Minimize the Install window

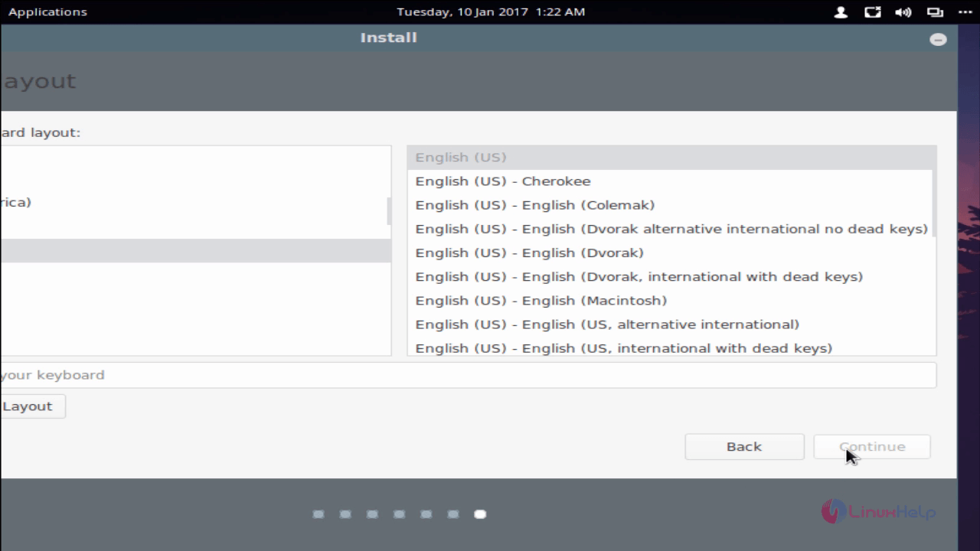pyautogui.click(x=938, y=39)
